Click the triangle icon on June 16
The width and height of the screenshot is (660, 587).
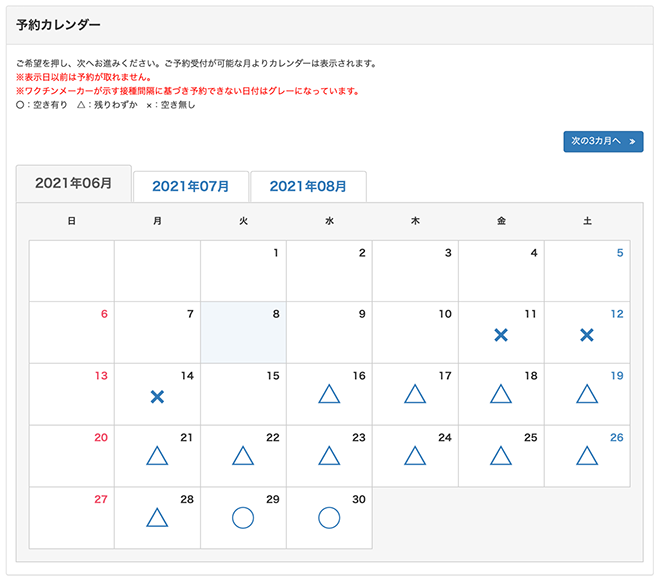pyautogui.click(x=329, y=394)
